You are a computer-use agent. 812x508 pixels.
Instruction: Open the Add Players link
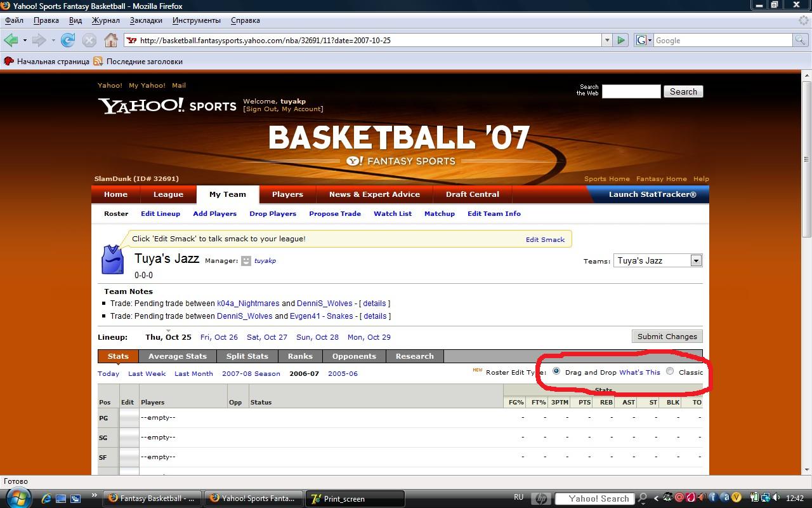click(215, 213)
